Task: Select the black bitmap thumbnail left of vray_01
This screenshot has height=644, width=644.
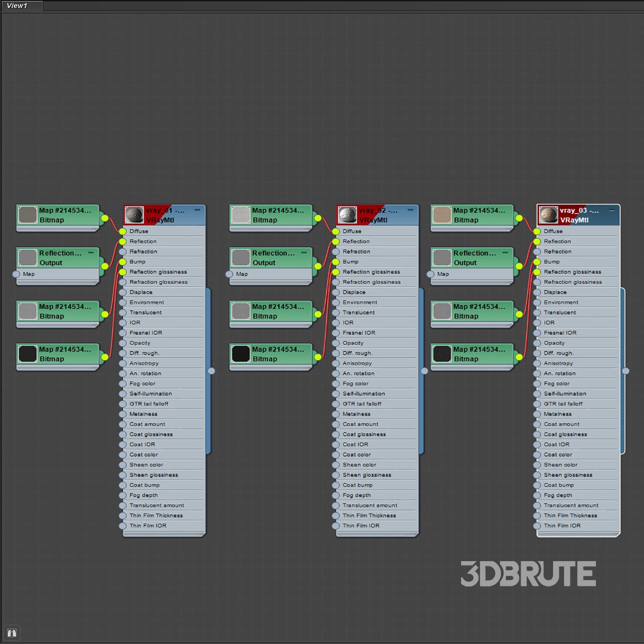Action: point(28,354)
